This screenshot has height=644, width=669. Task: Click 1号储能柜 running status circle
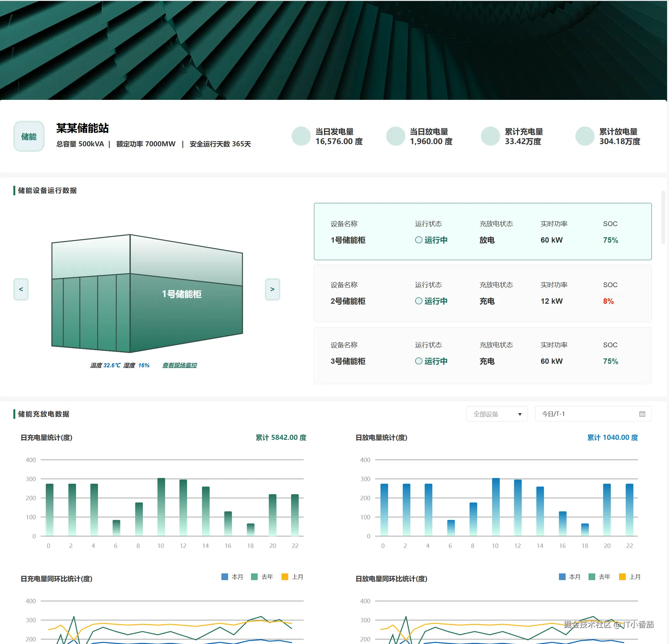[x=418, y=240]
